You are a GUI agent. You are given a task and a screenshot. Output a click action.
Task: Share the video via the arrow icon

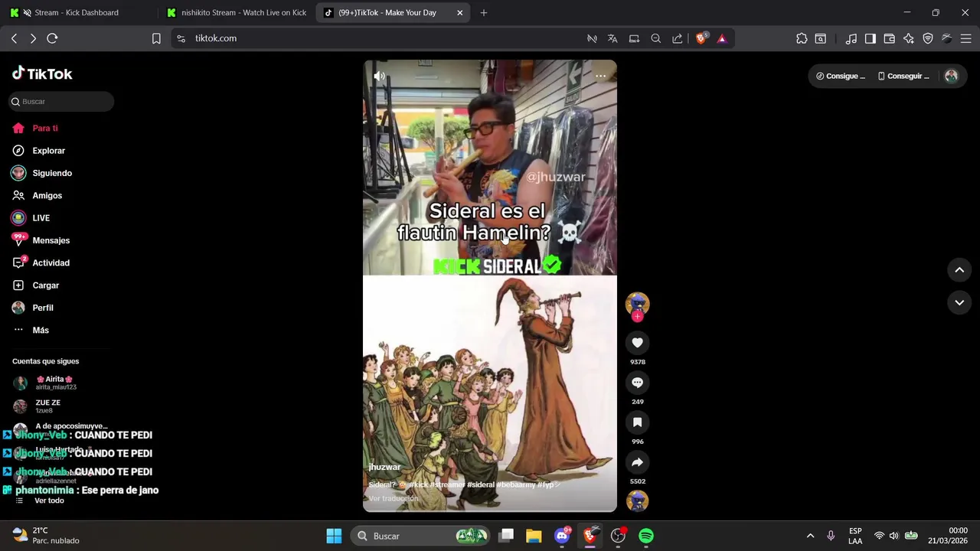coord(637,462)
